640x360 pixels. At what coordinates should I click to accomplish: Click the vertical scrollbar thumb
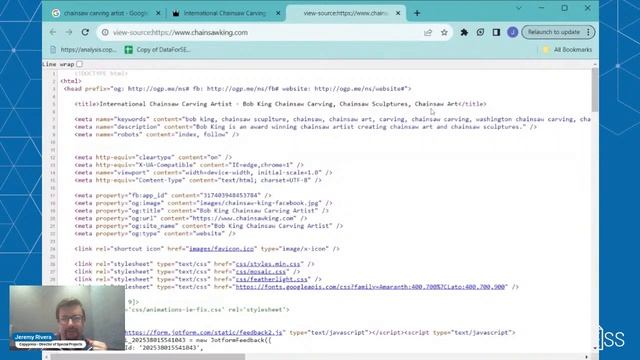[595, 89]
